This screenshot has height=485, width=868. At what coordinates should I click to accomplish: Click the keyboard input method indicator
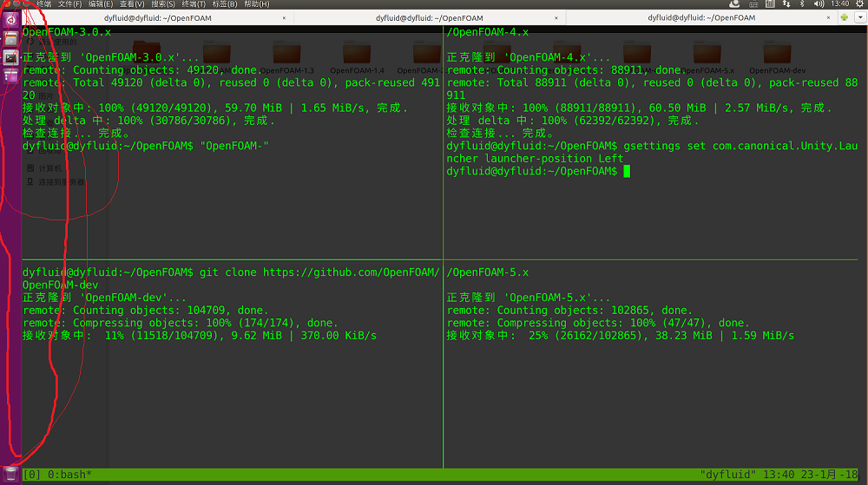pos(753,3)
